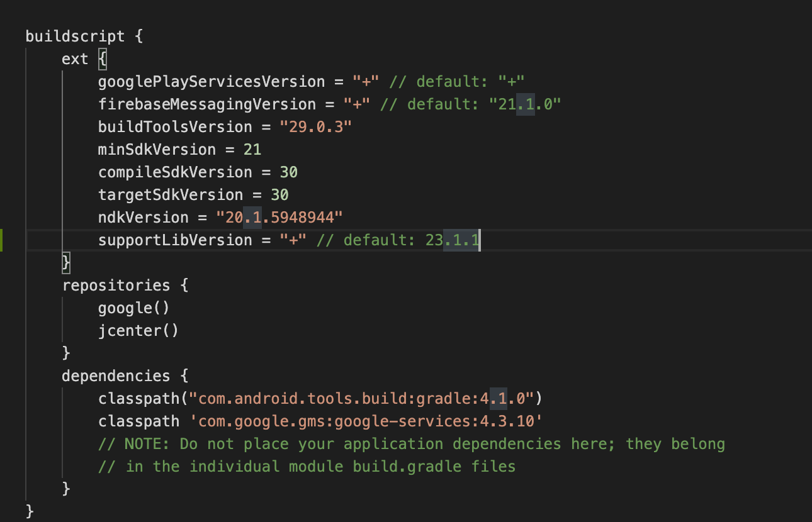Image resolution: width=812 pixels, height=522 pixels.
Task: Click 'ndkVersion' variable
Action: (144, 217)
